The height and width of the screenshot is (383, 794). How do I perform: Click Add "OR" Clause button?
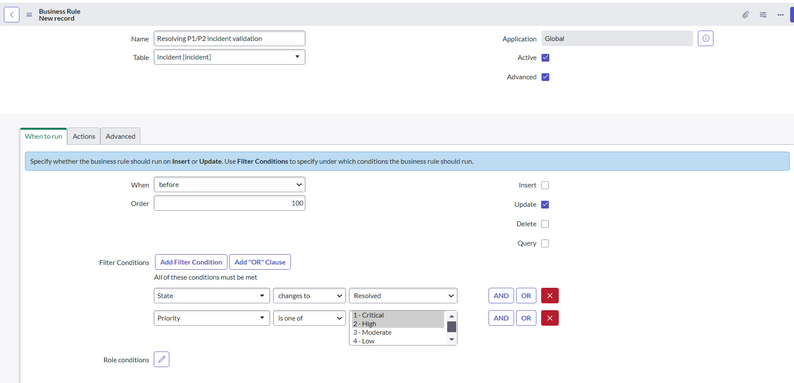[260, 262]
